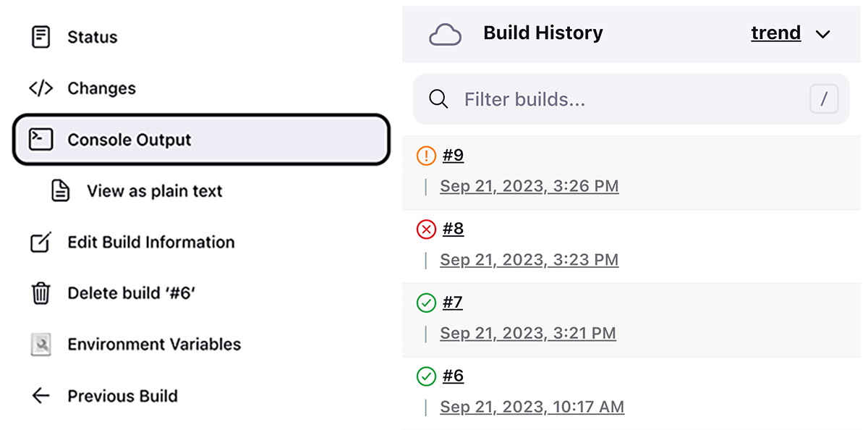Click the code brackets icon beside Changes
Viewport: 868px width, 430px height.
41,88
